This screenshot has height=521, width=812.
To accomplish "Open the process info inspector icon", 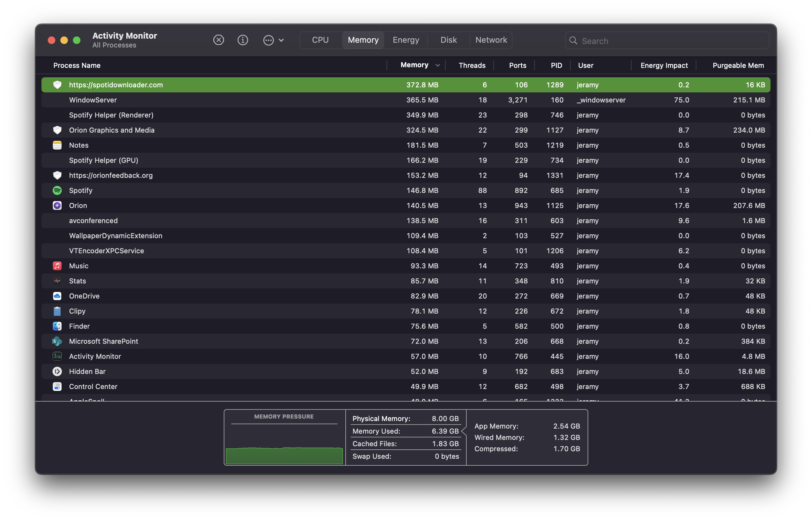I will [243, 40].
